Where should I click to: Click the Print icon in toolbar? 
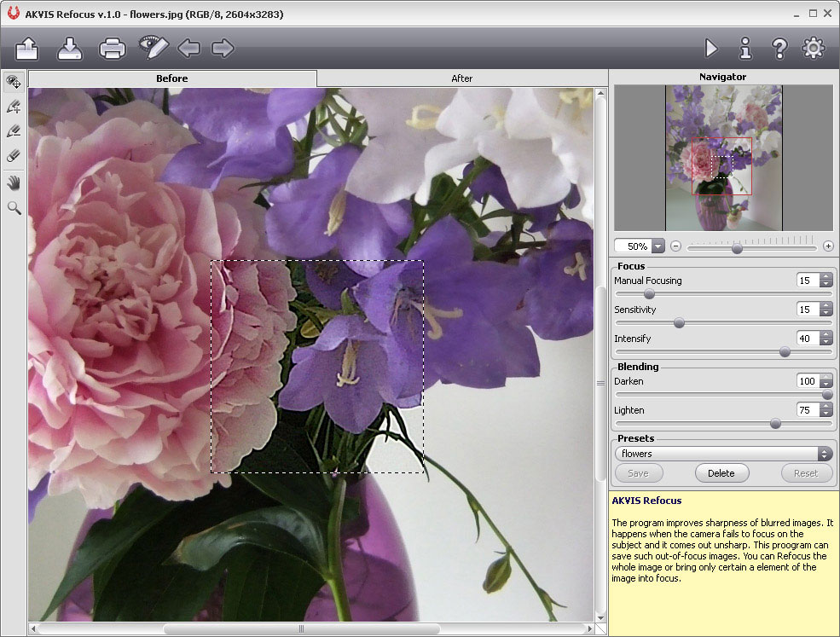pyautogui.click(x=113, y=49)
